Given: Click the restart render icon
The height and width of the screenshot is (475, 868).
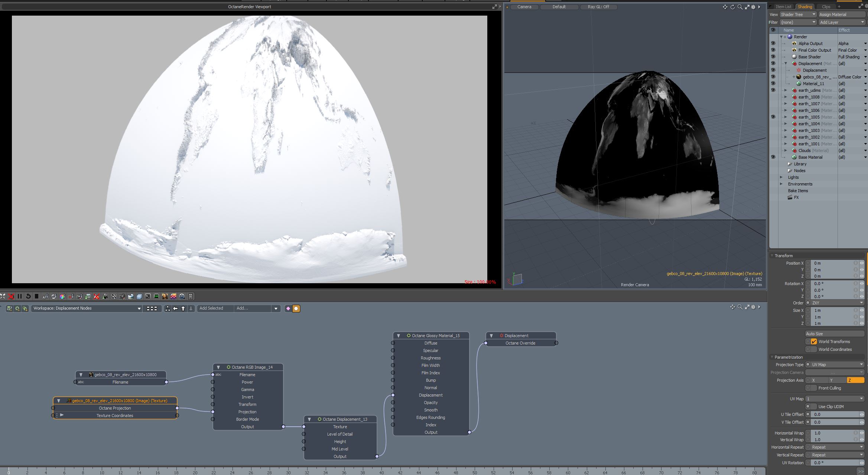Looking at the screenshot, I should click(28, 296).
